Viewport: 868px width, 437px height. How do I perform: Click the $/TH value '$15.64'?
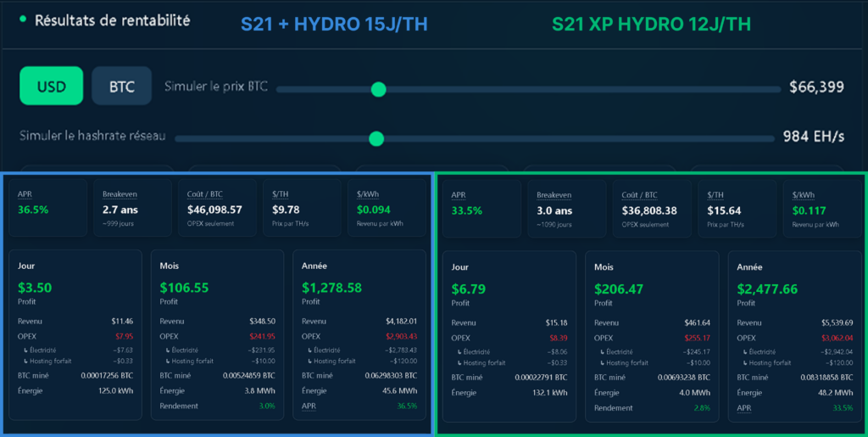coord(724,211)
